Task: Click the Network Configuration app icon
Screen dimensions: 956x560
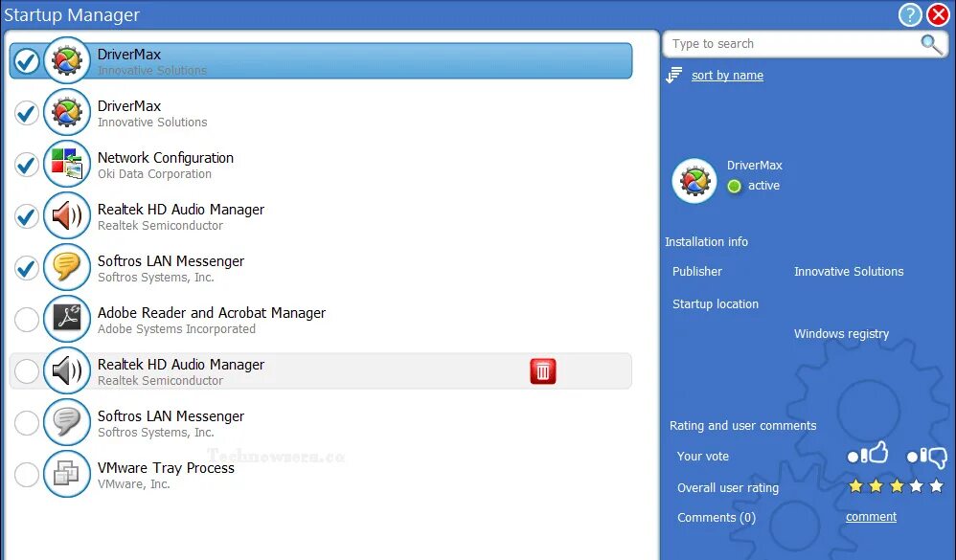Action: tap(67, 164)
